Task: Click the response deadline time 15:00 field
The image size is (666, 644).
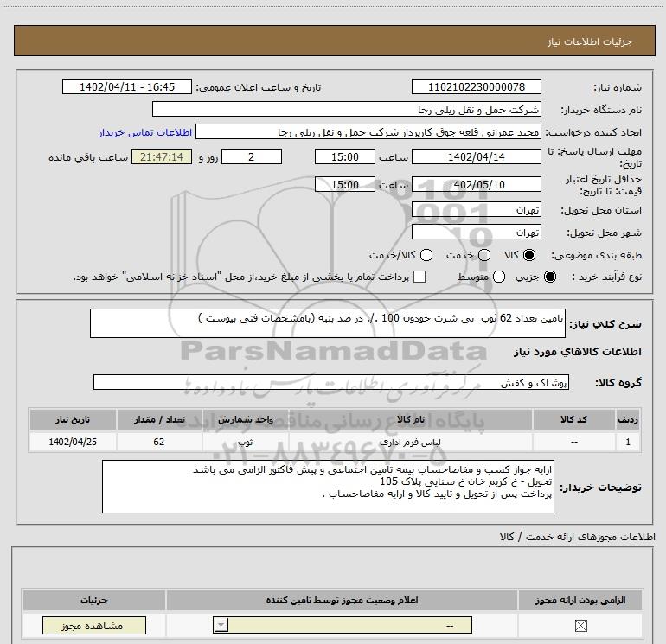Action: [345, 156]
